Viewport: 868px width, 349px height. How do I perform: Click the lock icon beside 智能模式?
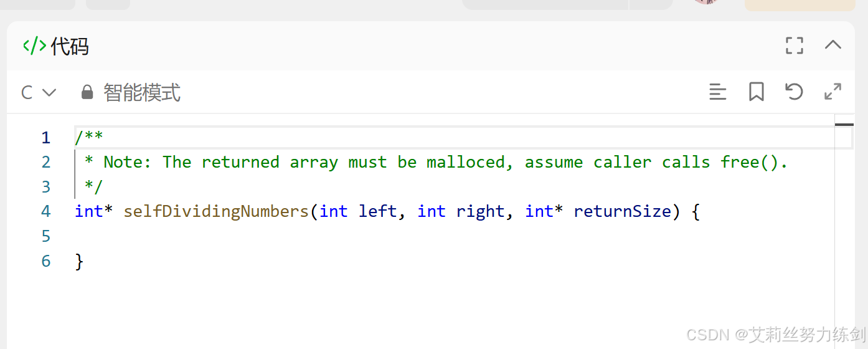pos(87,92)
